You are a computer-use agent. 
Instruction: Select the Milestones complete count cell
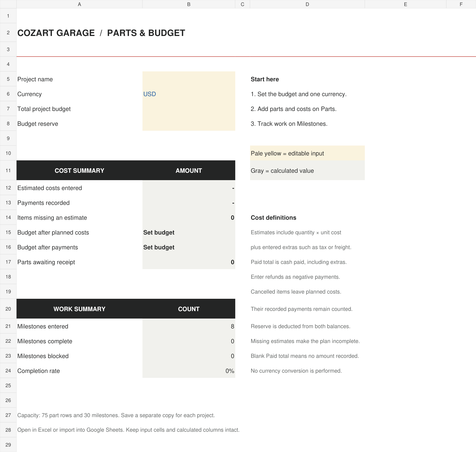189,341
